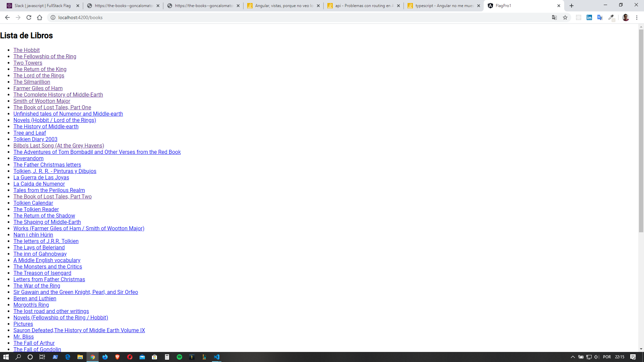Open Opera browser from the taskbar
This screenshot has height=362, width=644.
[130, 357]
